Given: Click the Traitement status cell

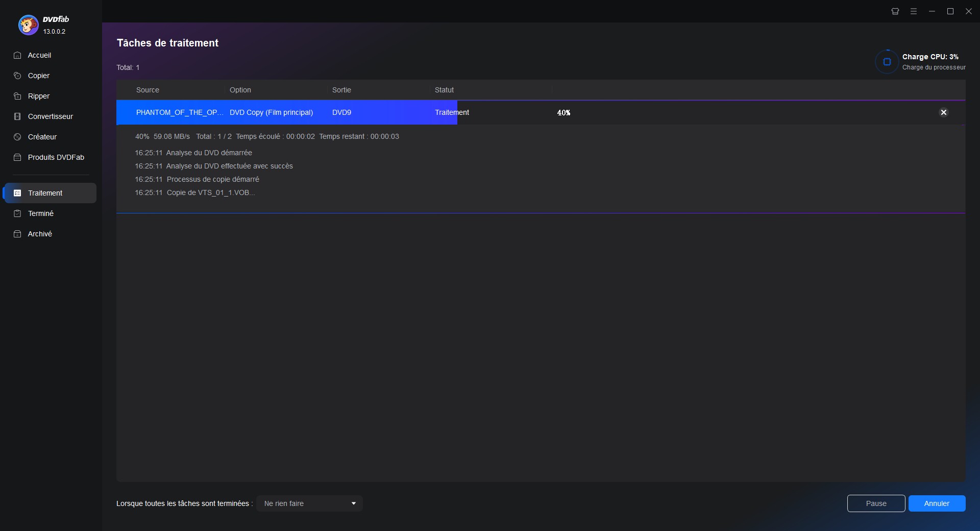Looking at the screenshot, I should (452, 112).
